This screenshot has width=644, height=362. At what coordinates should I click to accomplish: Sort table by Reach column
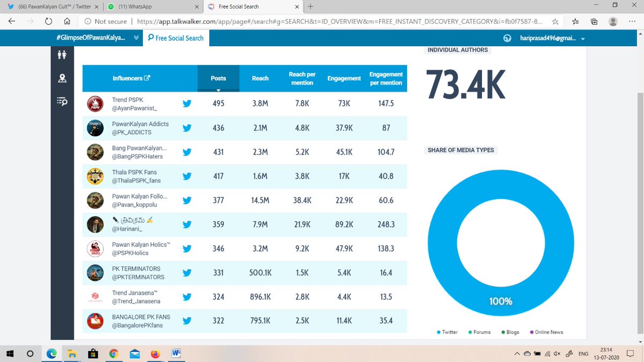[260, 78]
